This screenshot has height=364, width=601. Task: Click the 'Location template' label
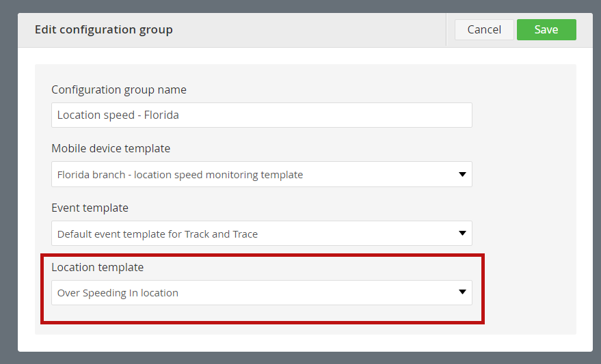(97, 267)
